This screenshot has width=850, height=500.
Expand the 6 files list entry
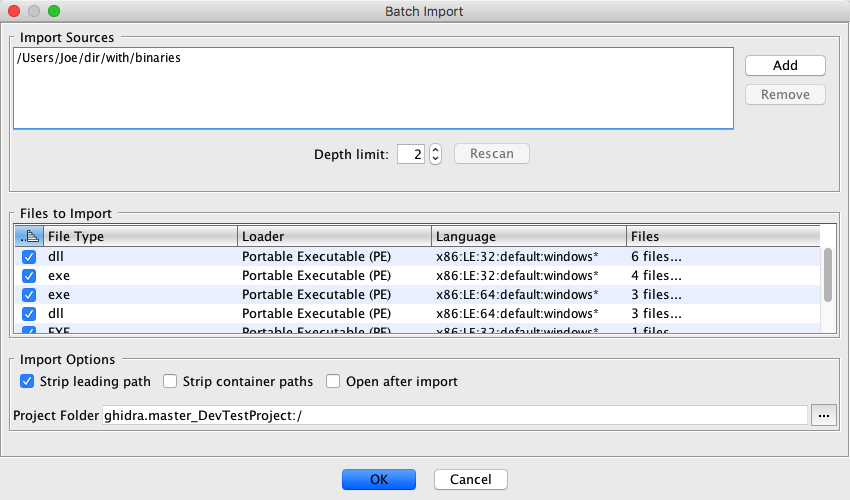point(656,257)
